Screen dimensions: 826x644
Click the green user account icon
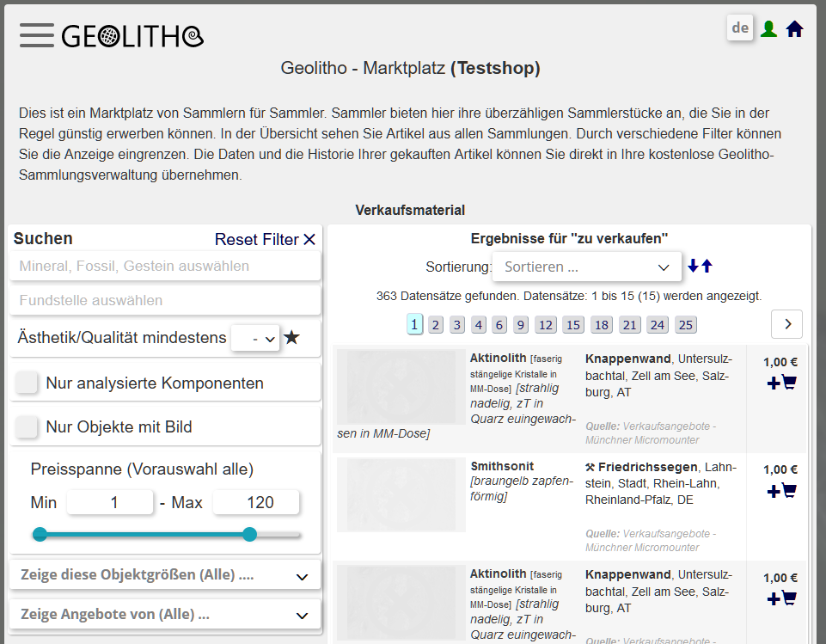(x=768, y=29)
